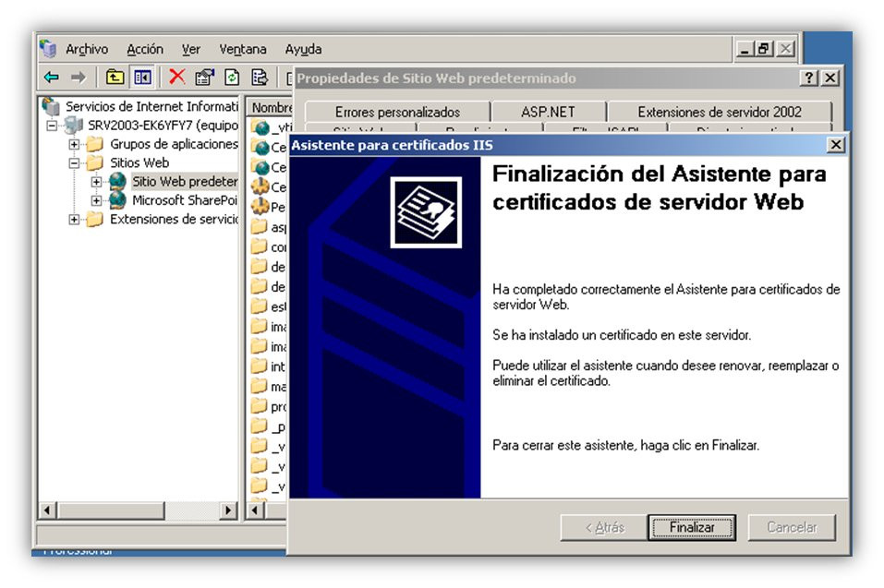This screenshot has width=884, height=588.
Task: Switch to Extensiones de servidor 2002 tab
Action: point(720,112)
